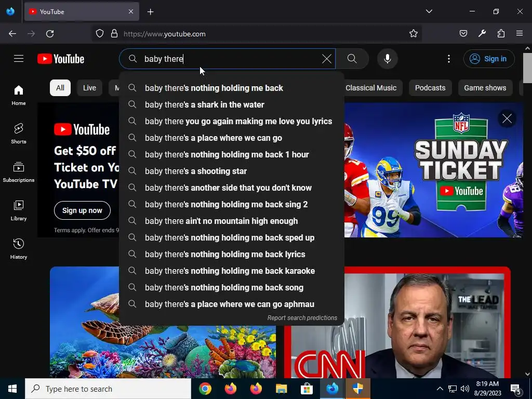Choose suggestion ending 'holding me back karaoke'
Viewport: 532px width, 399px height.
pyautogui.click(x=232, y=271)
